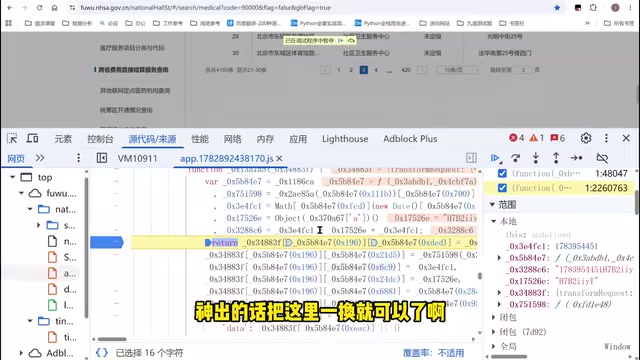Open the 内存 tab
The image size is (640, 360).
click(265, 139)
